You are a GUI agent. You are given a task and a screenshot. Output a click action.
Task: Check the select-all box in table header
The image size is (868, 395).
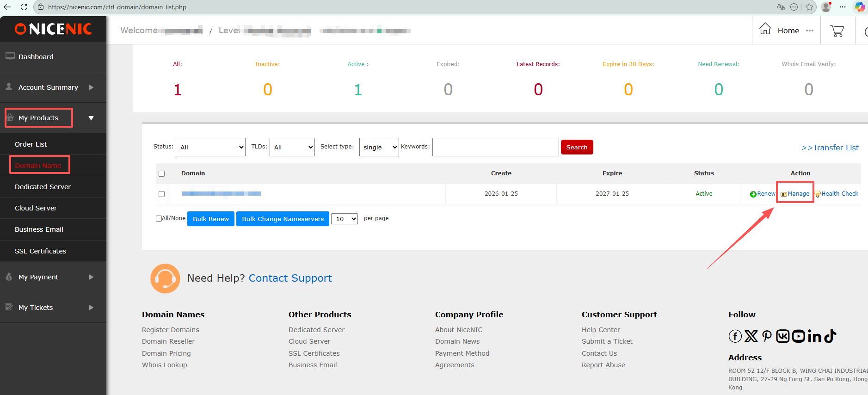(162, 174)
